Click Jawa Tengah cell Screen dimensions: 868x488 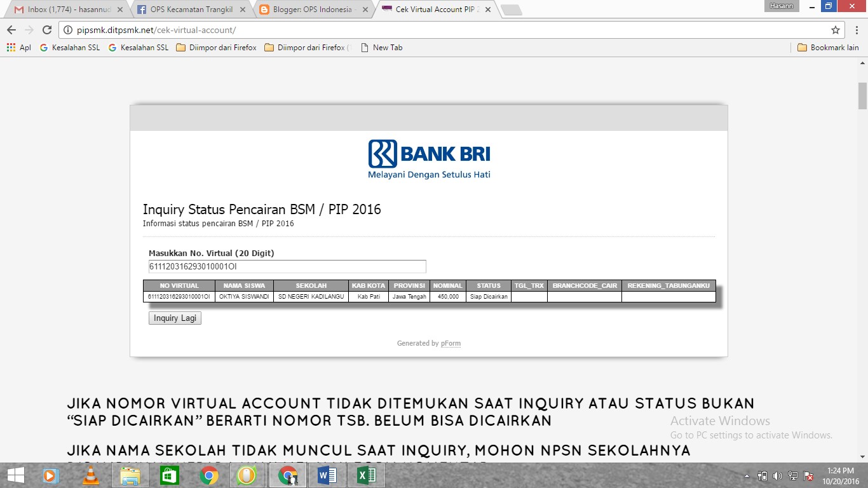click(409, 297)
